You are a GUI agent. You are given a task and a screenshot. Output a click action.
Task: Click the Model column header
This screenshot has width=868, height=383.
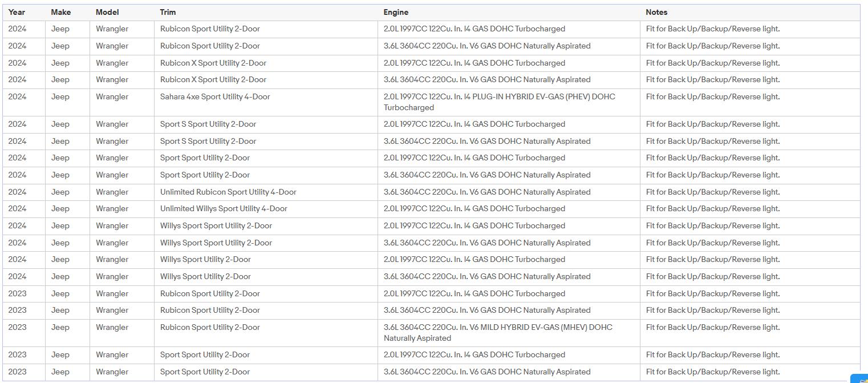pos(107,12)
